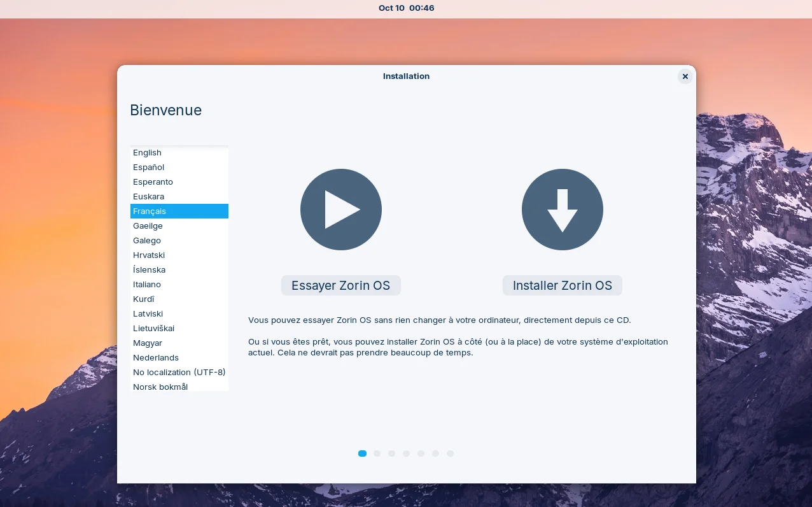Choose Gaeilge in the language list
Image resolution: width=812 pixels, height=507 pixels.
click(x=148, y=226)
